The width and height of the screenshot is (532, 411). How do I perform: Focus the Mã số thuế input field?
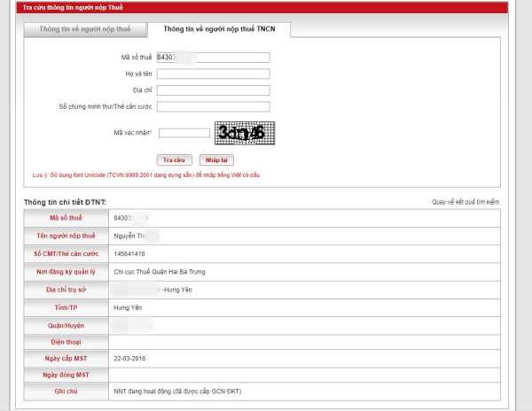pyautogui.click(x=213, y=58)
